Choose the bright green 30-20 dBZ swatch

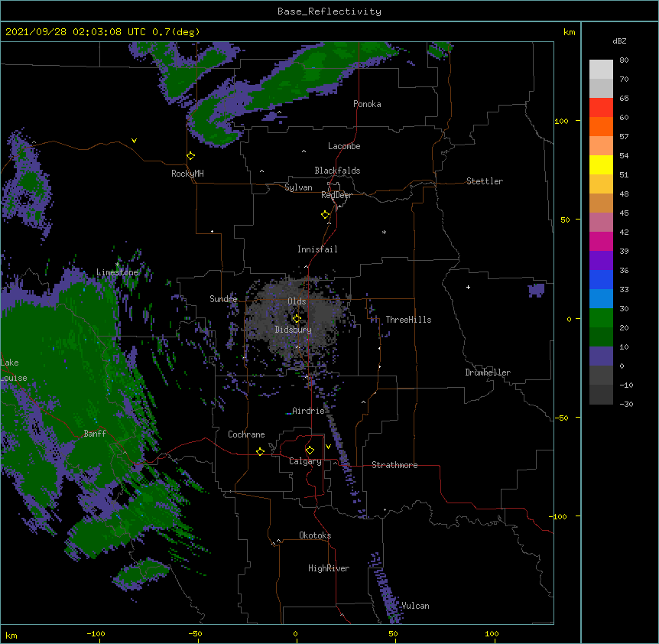click(601, 318)
